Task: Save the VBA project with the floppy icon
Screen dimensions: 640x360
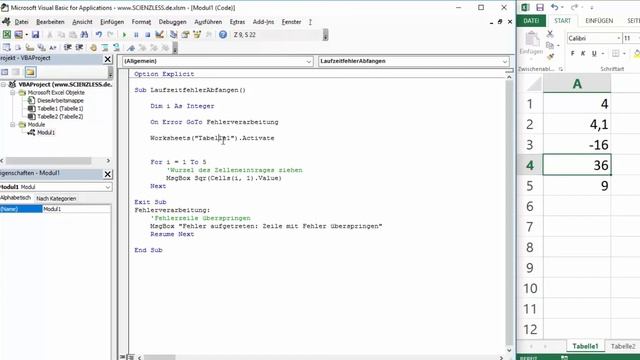Action: (x=36, y=35)
